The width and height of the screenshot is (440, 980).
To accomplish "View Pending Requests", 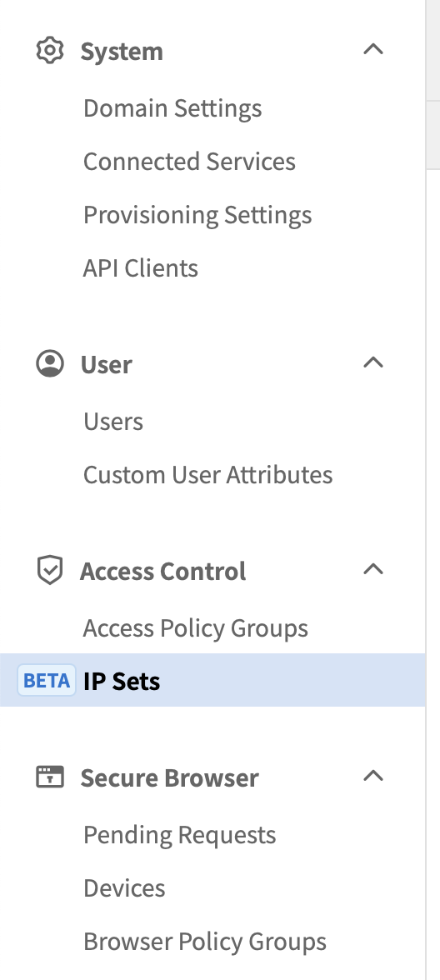I will click(x=180, y=836).
